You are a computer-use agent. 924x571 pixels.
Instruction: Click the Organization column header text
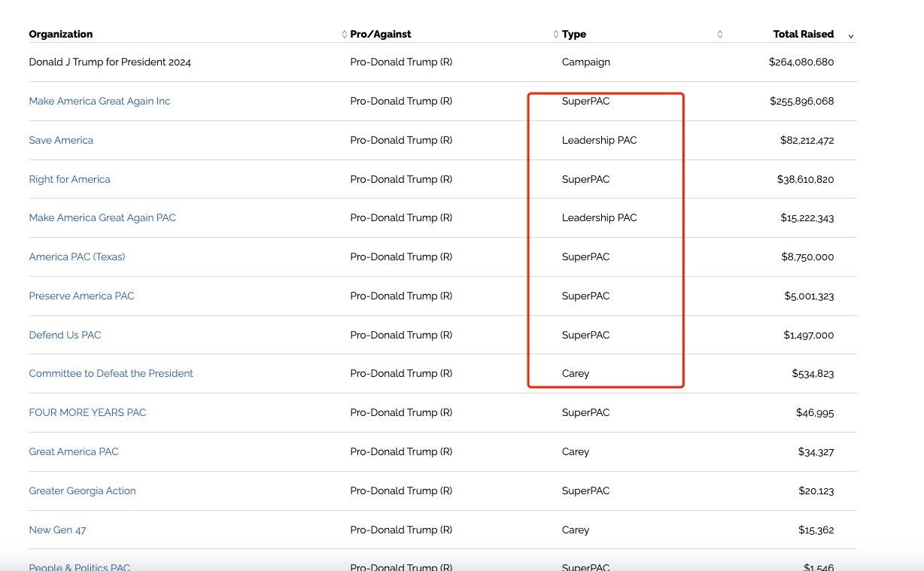coord(61,35)
